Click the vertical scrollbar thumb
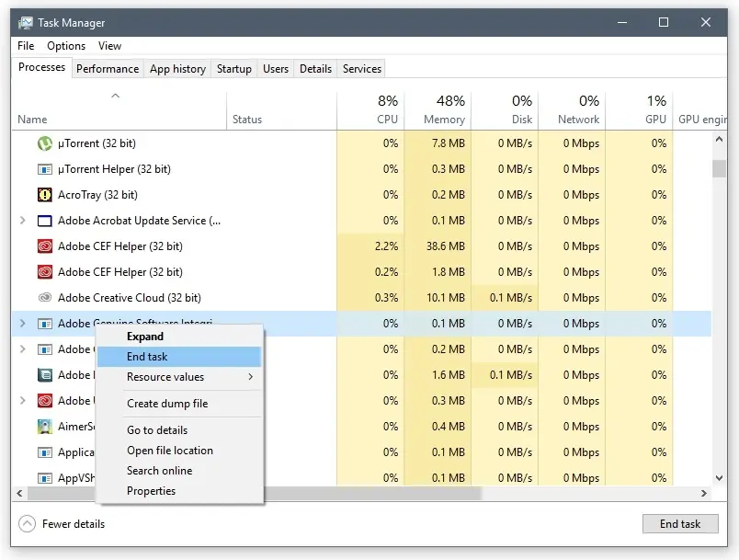Viewport: 739px width, 560px height. point(719,169)
